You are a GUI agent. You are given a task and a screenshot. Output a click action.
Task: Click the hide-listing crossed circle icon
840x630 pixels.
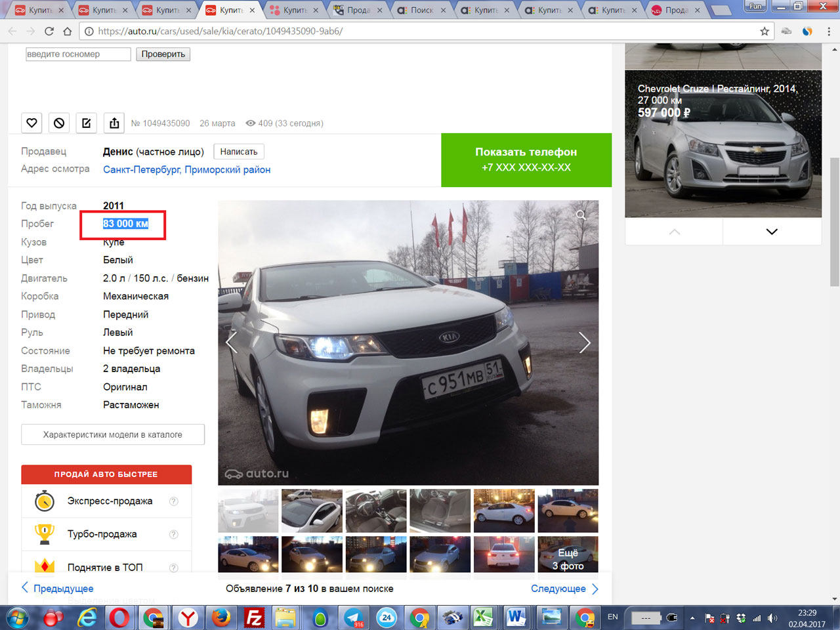pyautogui.click(x=59, y=123)
